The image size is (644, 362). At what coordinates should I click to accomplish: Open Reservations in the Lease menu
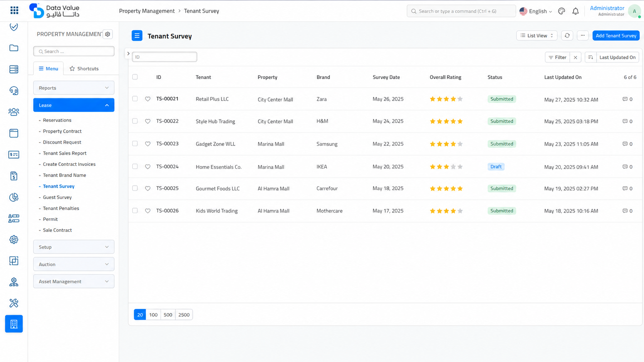pyautogui.click(x=57, y=120)
